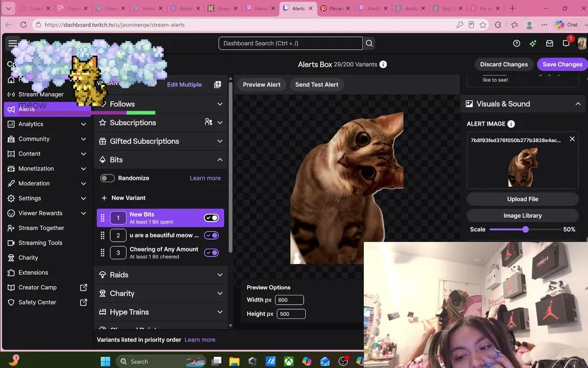Image resolution: width=588 pixels, height=368 pixels.
Task: Click the dashboard search magnifier button
Action: click(370, 43)
